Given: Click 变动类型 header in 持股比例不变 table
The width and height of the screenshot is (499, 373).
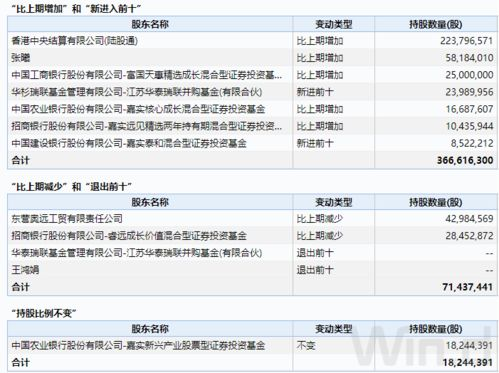Looking at the screenshot, I should coord(334,329).
